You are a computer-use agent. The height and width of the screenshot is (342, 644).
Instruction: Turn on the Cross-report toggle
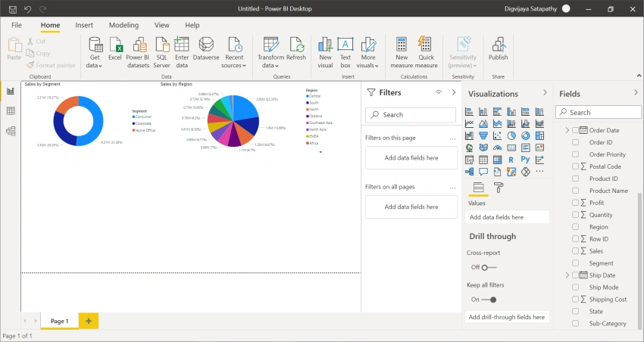[x=489, y=267]
